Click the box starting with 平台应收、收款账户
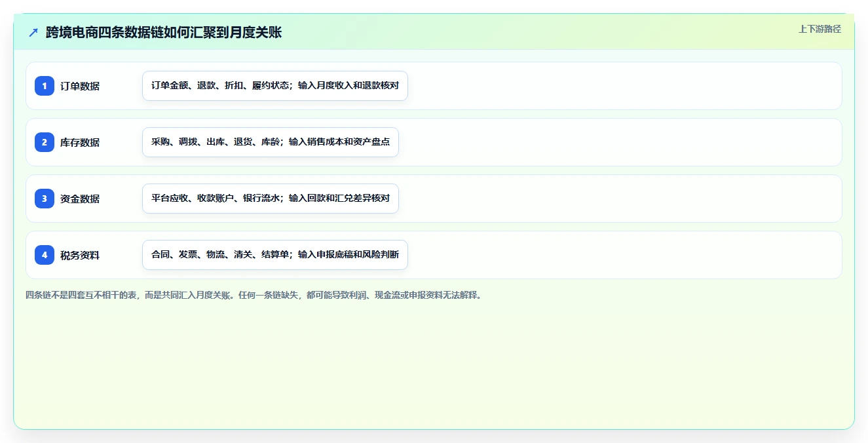This screenshot has height=443, width=868. point(271,199)
